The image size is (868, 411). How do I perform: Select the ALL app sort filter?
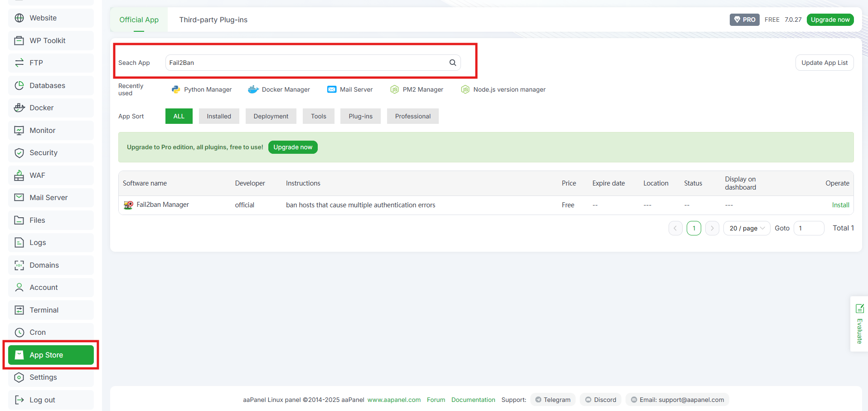pyautogui.click(x=179, y=116)
